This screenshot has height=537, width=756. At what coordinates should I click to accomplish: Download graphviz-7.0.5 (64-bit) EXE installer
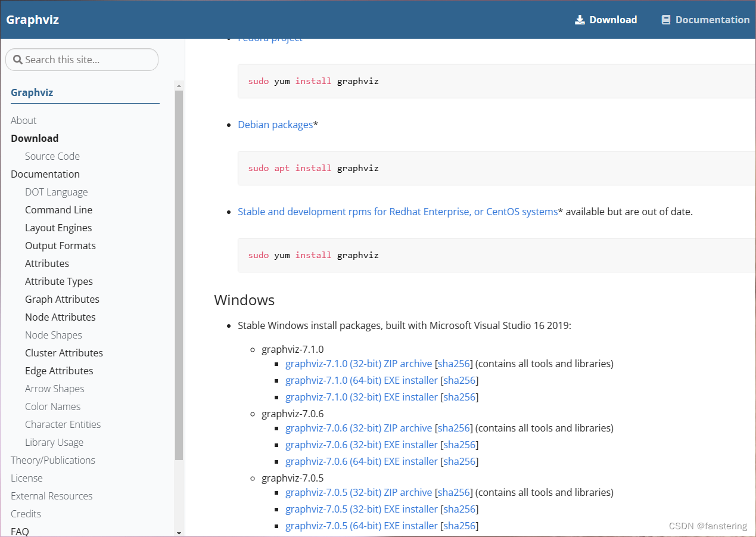[x=362, y=526]
